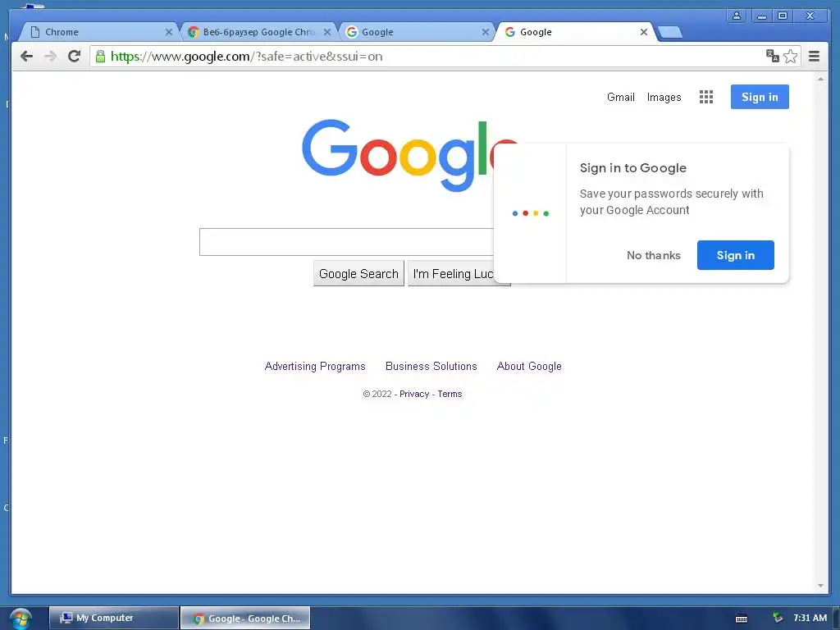Close the Chrome tab

pyautogui.click(x=169, y=32)
